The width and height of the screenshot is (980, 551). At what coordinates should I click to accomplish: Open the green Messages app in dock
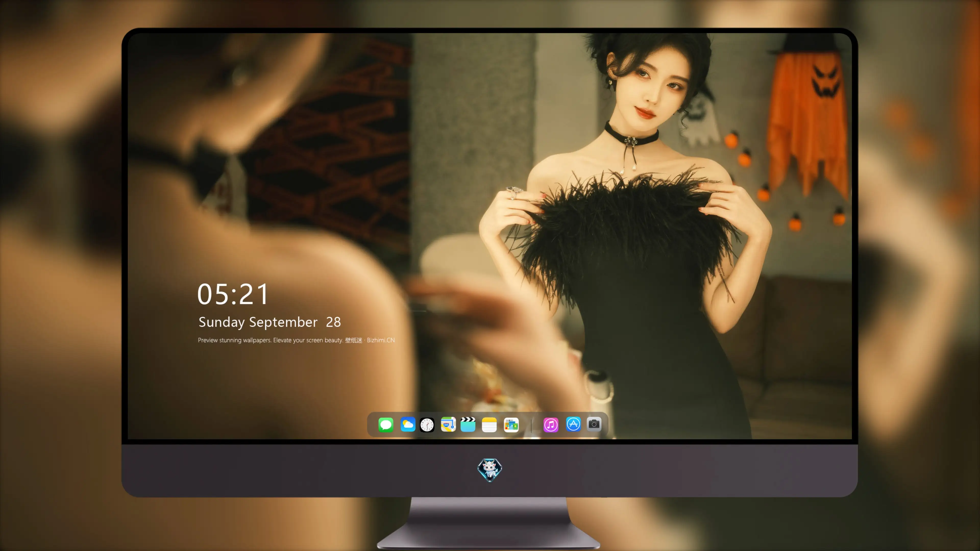tap(386, 424)
